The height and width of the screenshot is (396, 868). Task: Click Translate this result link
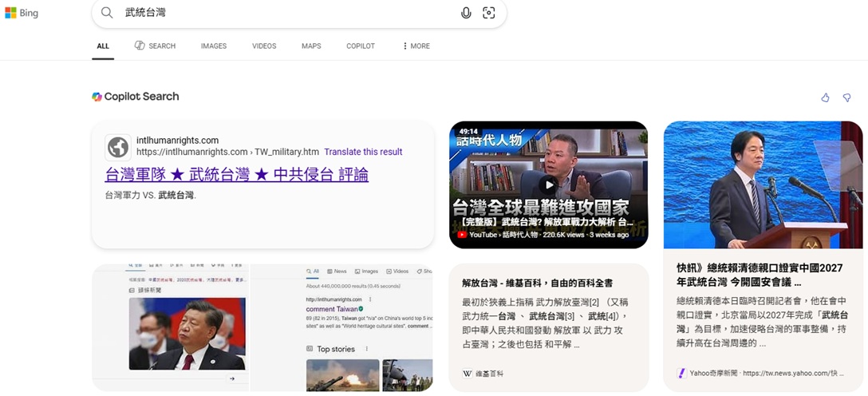pos(363,152)
